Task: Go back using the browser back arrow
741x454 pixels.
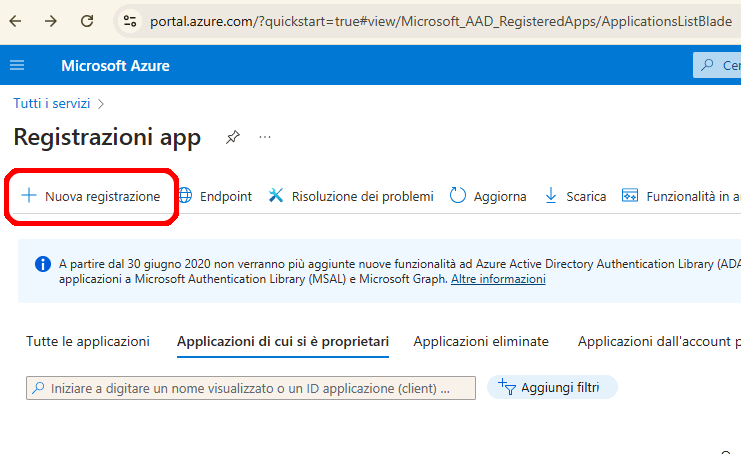Action: tap(16, 21)
